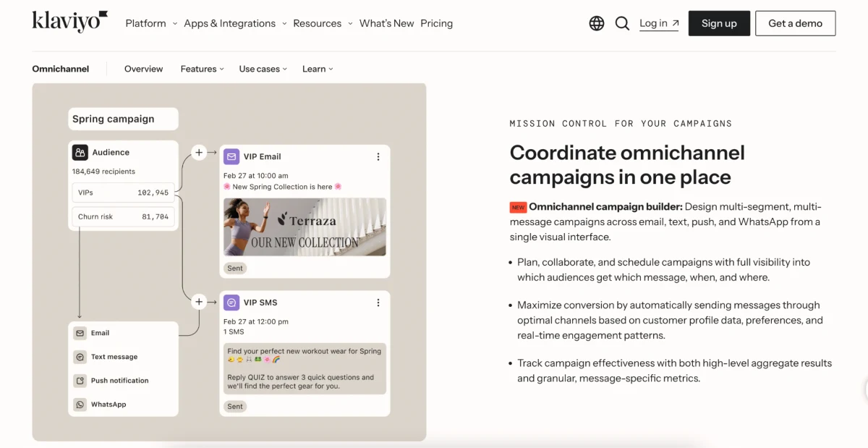Viewport: 868px width, 448px height.
Task: Open the Use cases dropdown
Action: pyautogui.click(x=263, y=69)
